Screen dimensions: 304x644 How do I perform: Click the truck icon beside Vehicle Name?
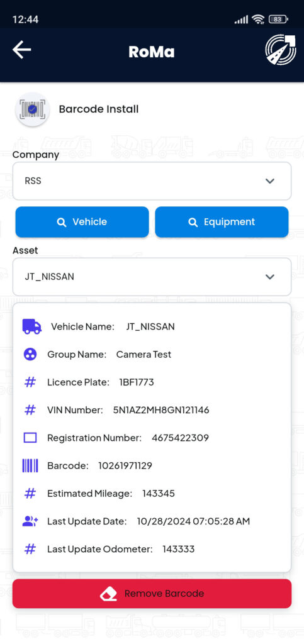(x=32, y=326)
